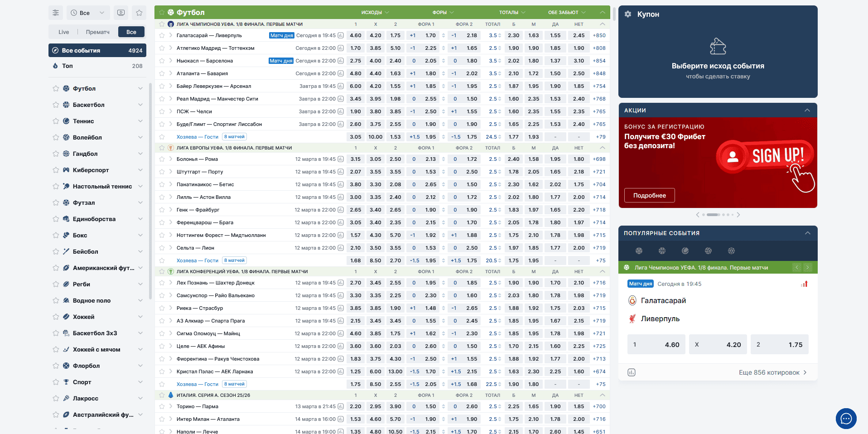868x434 pixels.
Task: Bet on Ливерпуль win at 1.75 in popular event
Action: pyautogui.click(x=779, y=345)
